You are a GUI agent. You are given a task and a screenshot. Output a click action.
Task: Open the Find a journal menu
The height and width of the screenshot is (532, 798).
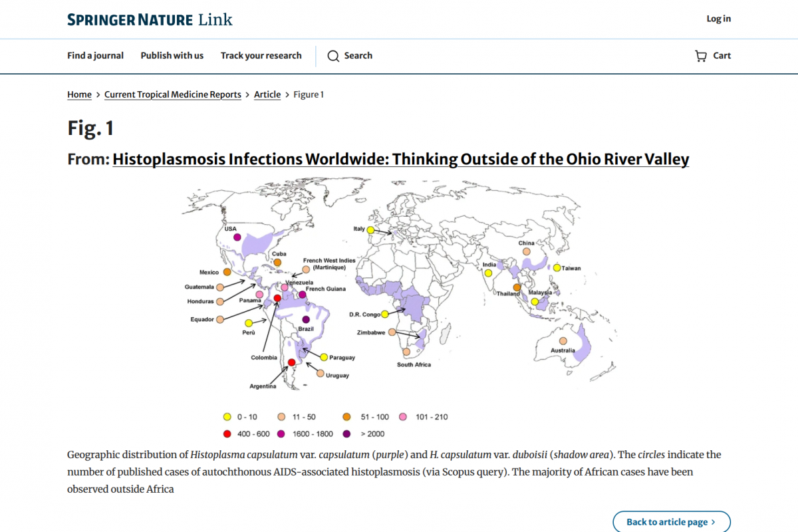point(95,55)
